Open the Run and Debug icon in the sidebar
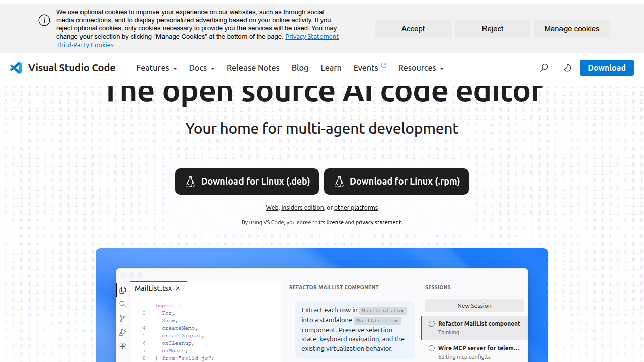The image size is (644, 362). (122, 332)
